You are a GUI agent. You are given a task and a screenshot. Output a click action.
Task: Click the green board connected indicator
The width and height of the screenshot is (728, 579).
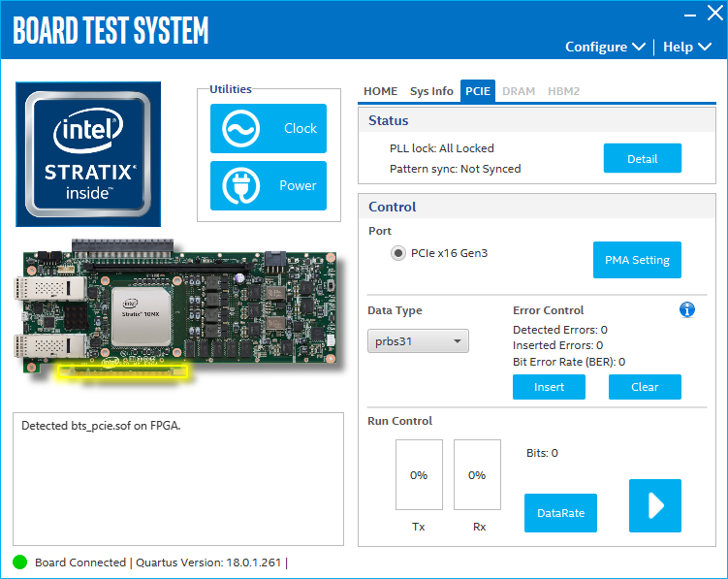(x=19, y=563)
